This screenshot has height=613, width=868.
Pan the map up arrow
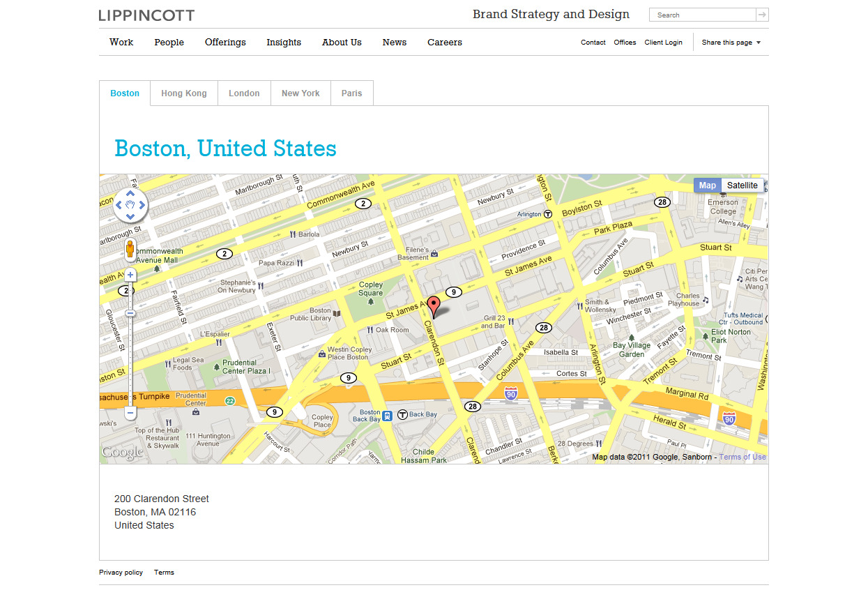[130, 193]
